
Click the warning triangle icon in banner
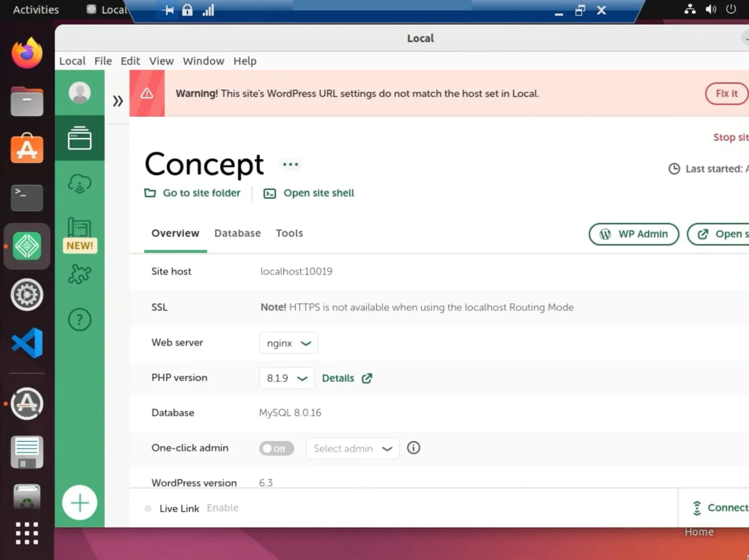tap(147, 93)
